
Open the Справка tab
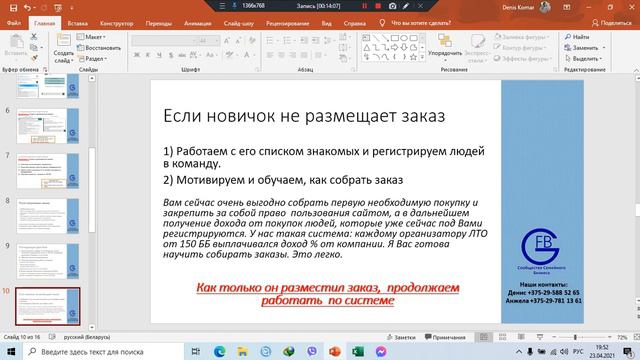(354, 23)
